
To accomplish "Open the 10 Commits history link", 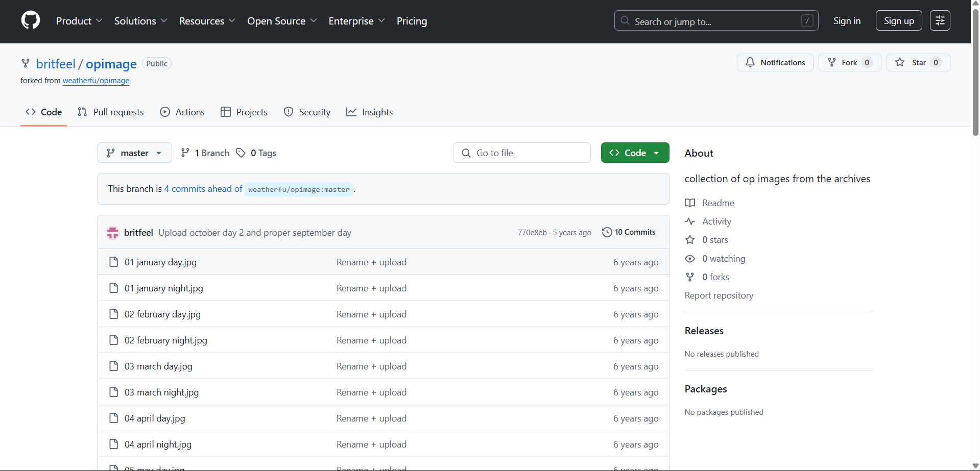I will point(629,232).
